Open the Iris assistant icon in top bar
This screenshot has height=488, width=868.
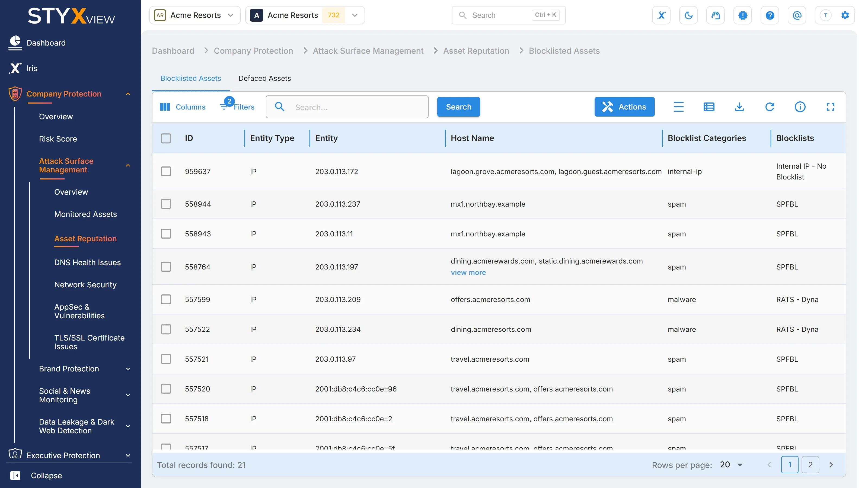tap(661, 15)
